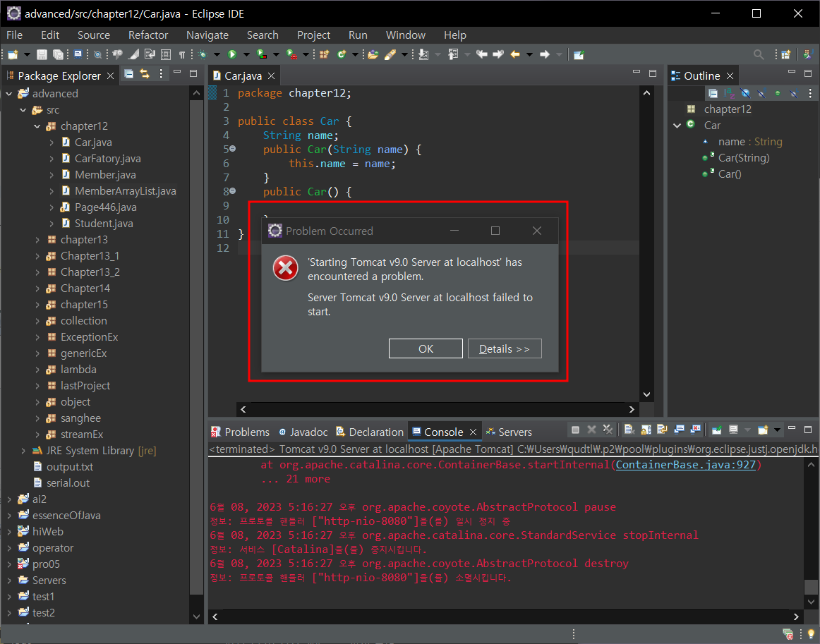The height and width of the screenshot is (644, 820).
Task: Toggle Link with Editor in Package Explorer
Action: (x=145, y=73)
